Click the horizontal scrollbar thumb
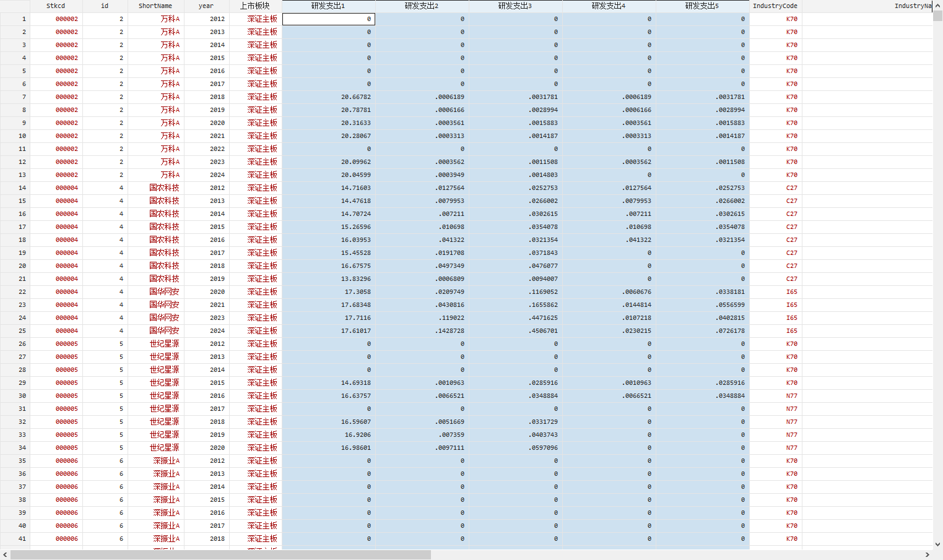Screen dimensions: 943x560 (x=220, y=555)
